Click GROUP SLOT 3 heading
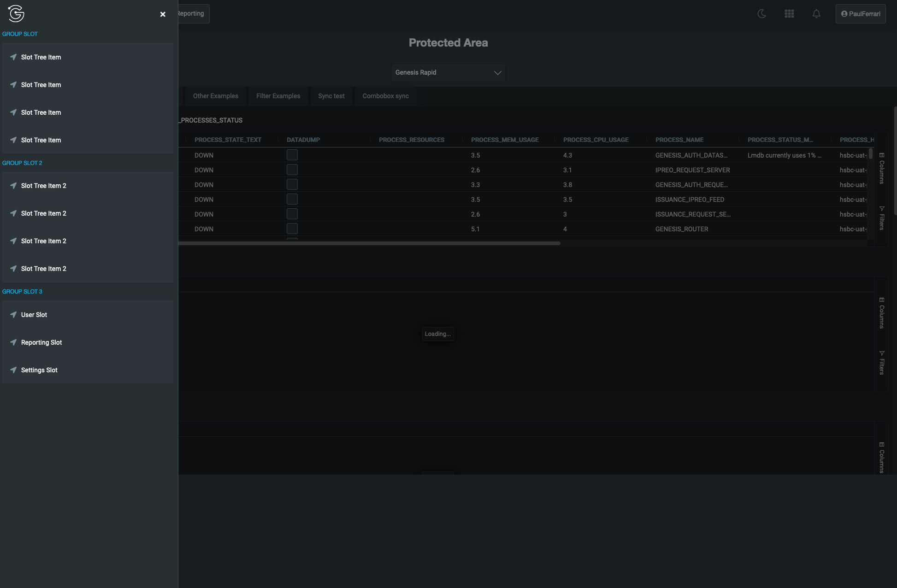Viewport: 897px width, 588px height. pos(22,292)
